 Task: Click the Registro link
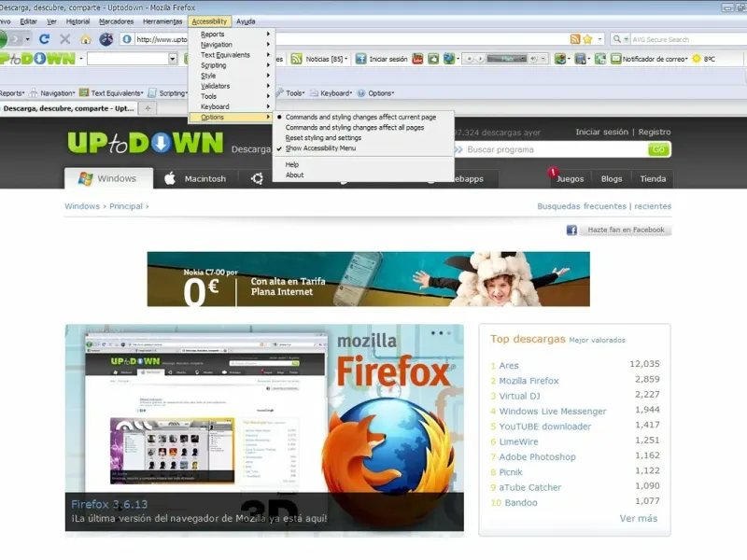(655, 132)
